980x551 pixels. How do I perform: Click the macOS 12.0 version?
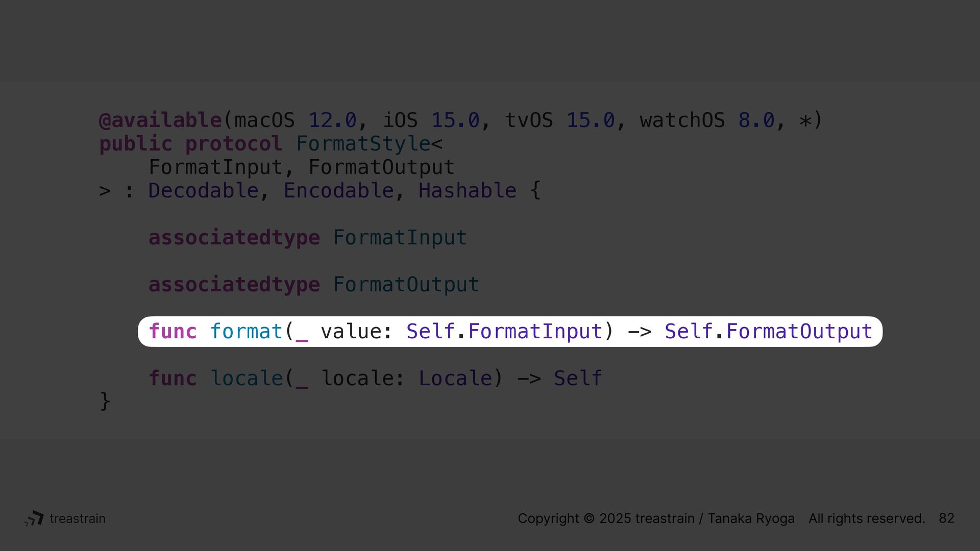tap(296, 120)
